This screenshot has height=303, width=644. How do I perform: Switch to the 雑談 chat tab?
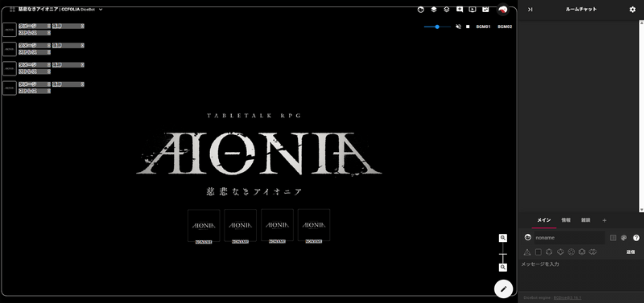click(x=585, y=220)
